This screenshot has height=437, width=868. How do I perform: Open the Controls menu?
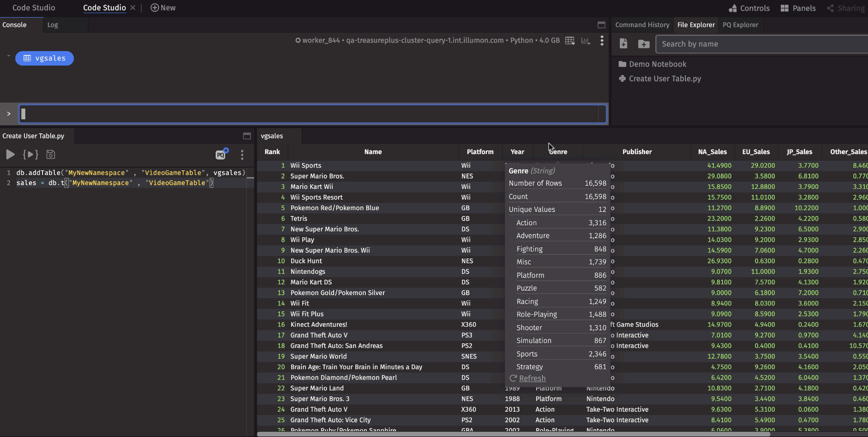point(749,8)
